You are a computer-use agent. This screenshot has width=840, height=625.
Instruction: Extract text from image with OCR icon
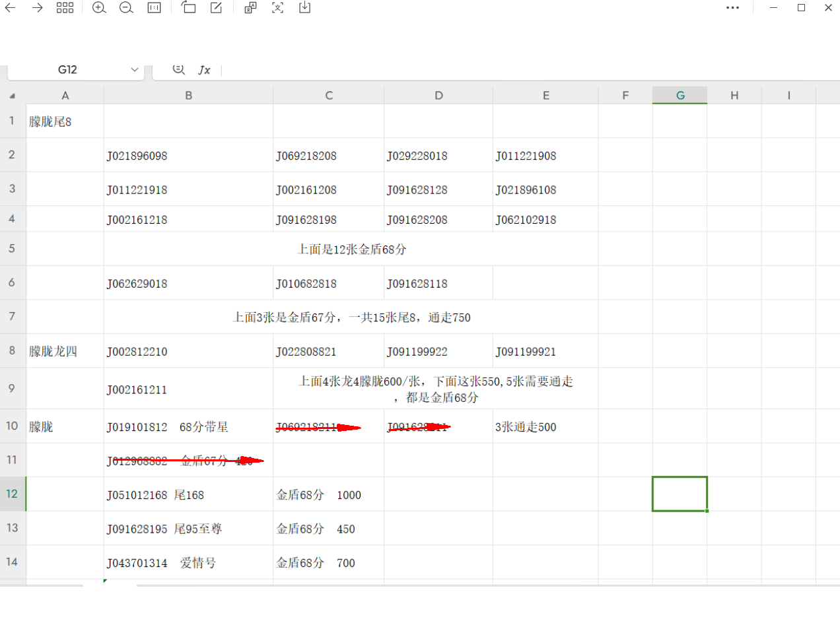click(278, 8)
